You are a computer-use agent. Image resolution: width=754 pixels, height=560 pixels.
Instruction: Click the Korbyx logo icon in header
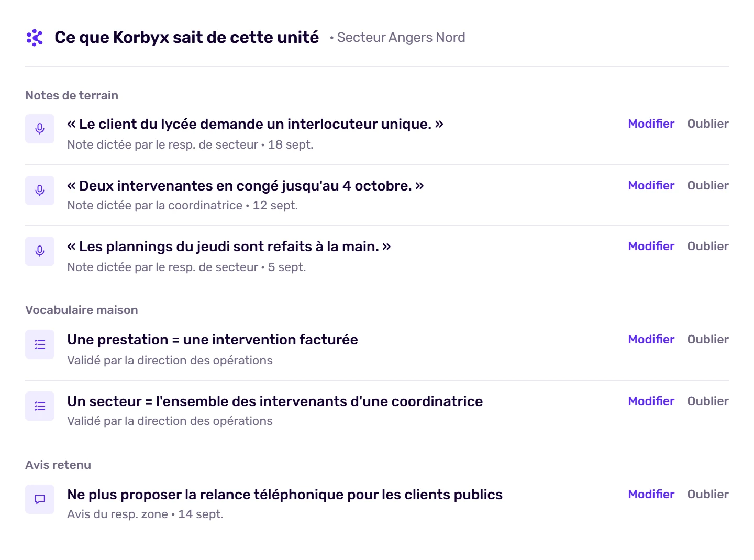point(35,38)
